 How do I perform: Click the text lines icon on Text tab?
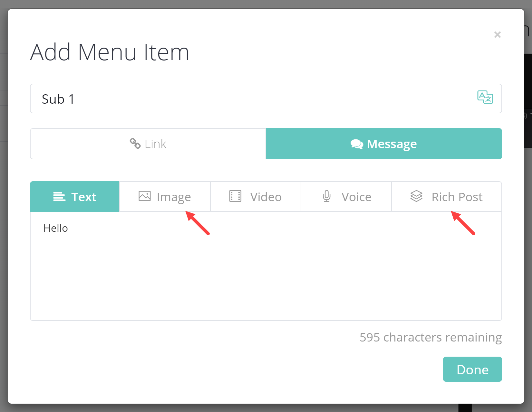[59, 196]
